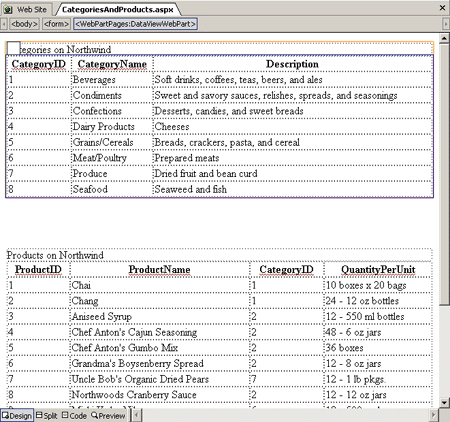Select the Meat/Poultry cell

(112, 158)
